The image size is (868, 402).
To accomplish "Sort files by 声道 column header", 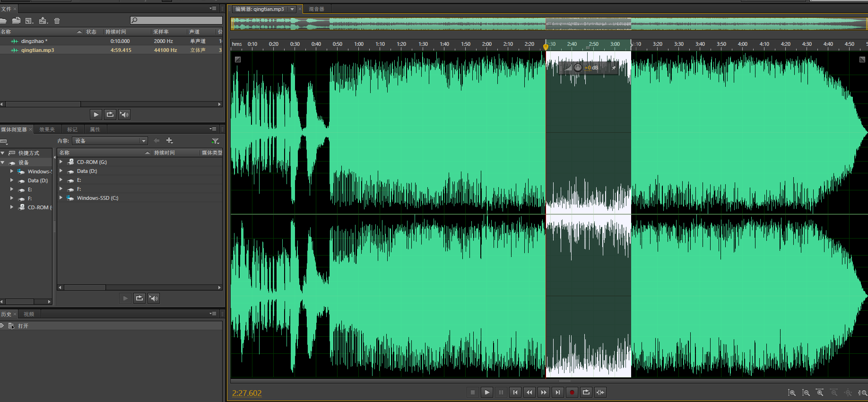I will pos(201,32).
